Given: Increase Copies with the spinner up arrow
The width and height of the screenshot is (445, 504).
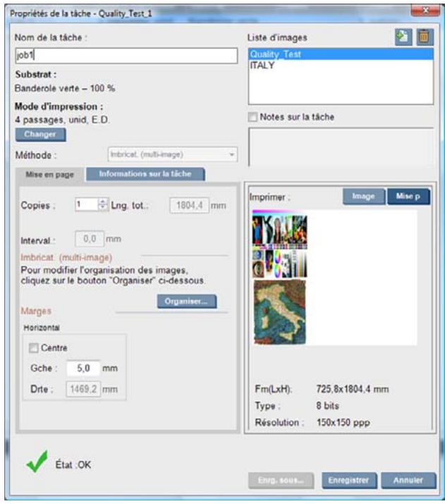Looking at the screenshot, I should click(x=102, y=201).
